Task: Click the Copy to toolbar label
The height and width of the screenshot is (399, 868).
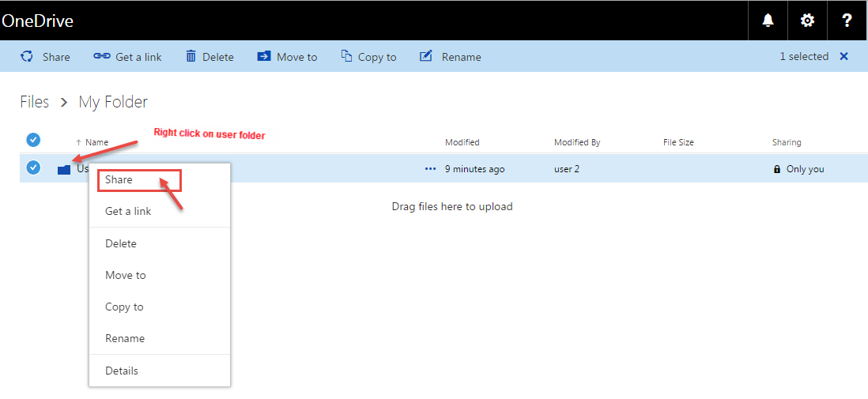Action: 377,57
